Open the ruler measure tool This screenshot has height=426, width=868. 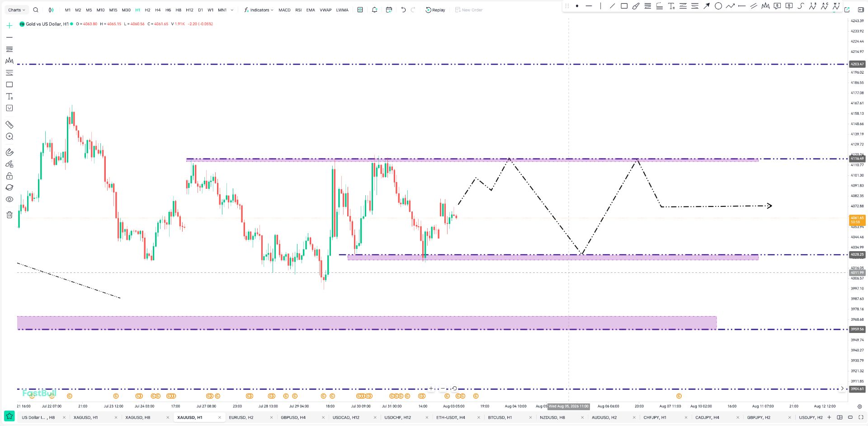point(9,125)
